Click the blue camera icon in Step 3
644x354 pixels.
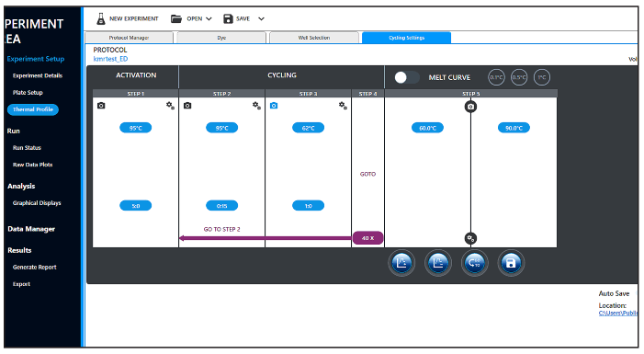tap(274, 106)
